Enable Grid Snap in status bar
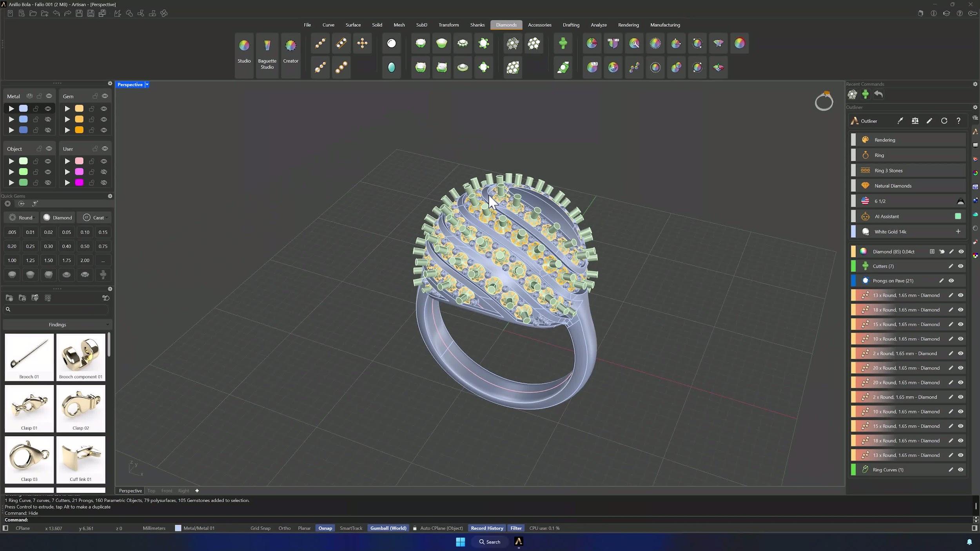The width and height of the screenshot is (980, 551). point(260,528)
